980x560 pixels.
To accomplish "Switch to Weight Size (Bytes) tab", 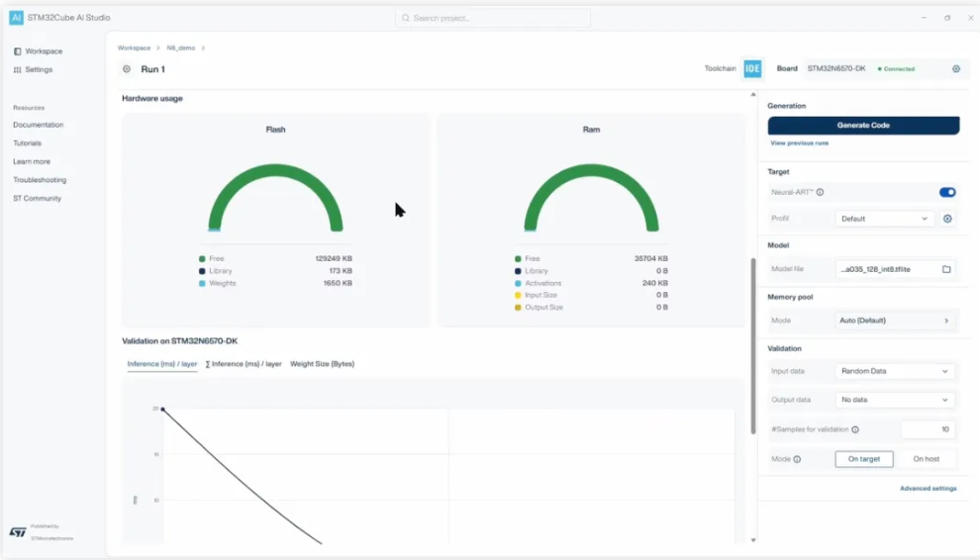I will [322, 364].
